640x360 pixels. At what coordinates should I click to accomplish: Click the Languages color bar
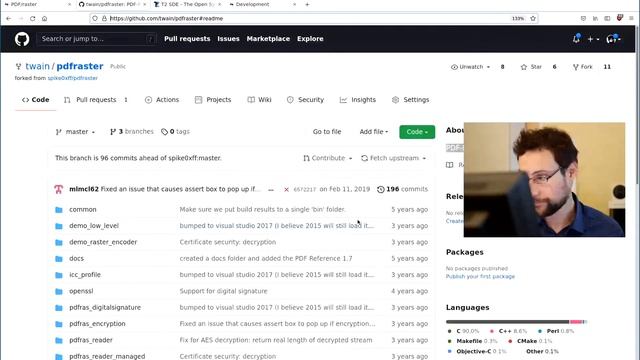click(x=516, y=322)
